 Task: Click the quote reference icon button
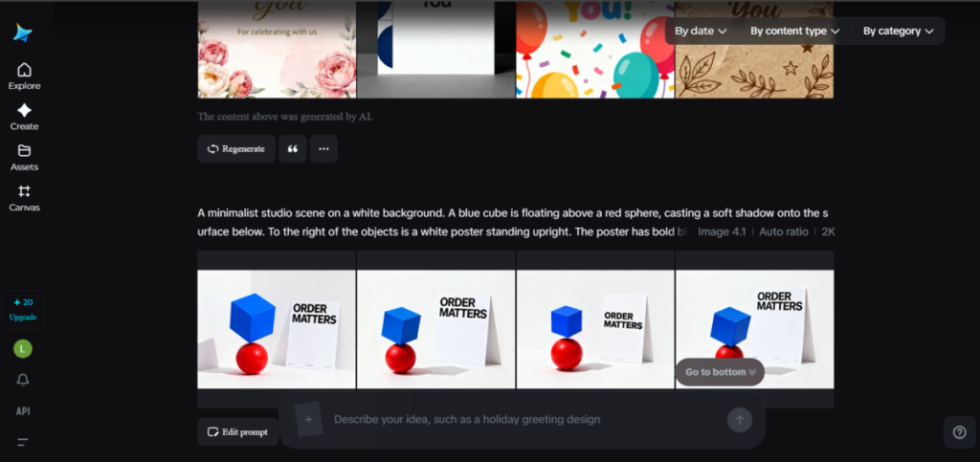pos(291,149)
